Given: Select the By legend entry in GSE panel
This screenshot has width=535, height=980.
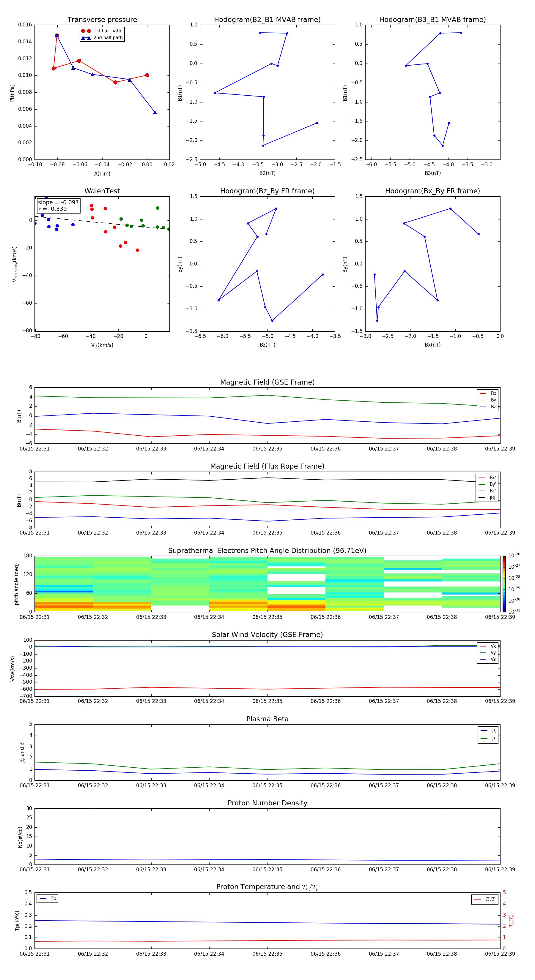Looking at the screenshot, I should point(488,400).
